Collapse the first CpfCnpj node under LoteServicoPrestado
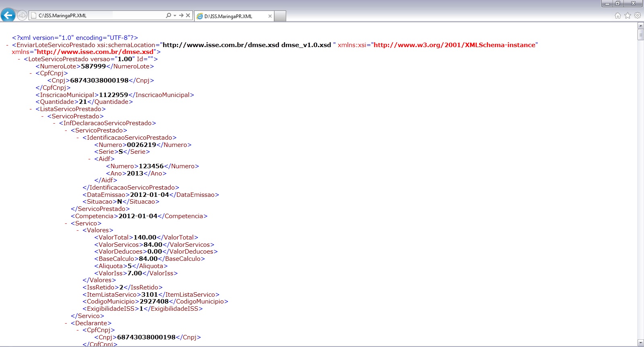 31,73
